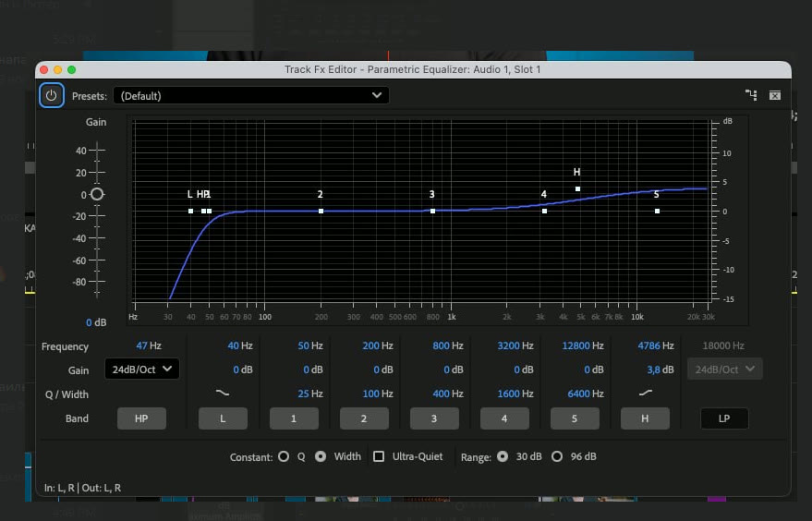Click band 1 width 25 Hz
The width and height of the screenshot is (812, 521).
(x=310, y=394)
